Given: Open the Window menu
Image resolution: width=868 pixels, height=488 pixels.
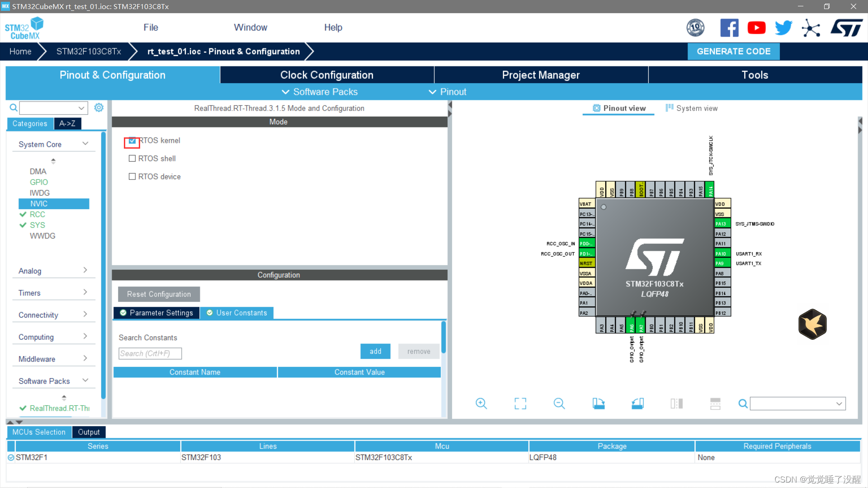Looking at the screenshot, I should click(x=250, y=28).
